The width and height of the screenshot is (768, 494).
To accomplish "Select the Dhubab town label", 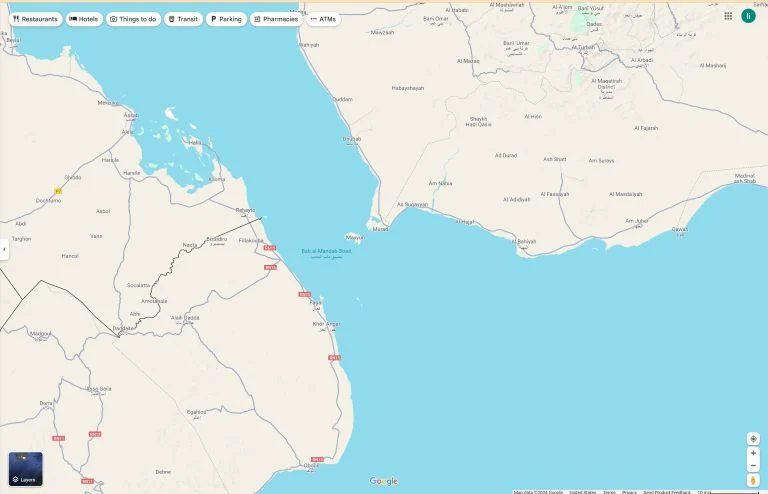I will (352, 140).
